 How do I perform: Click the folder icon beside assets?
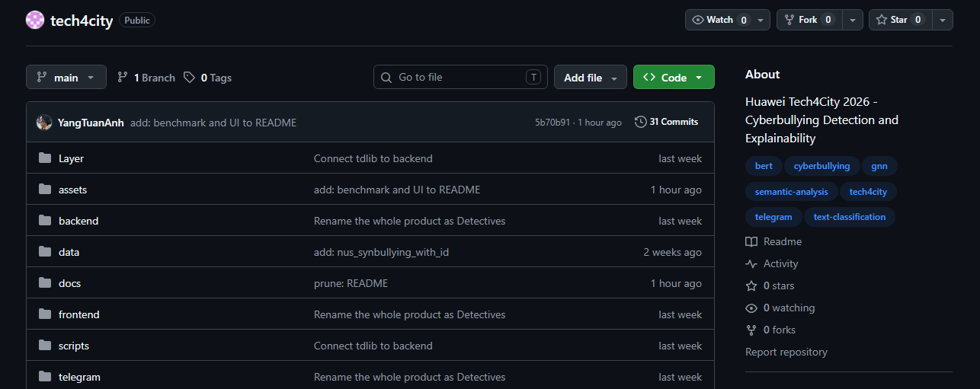45,190
